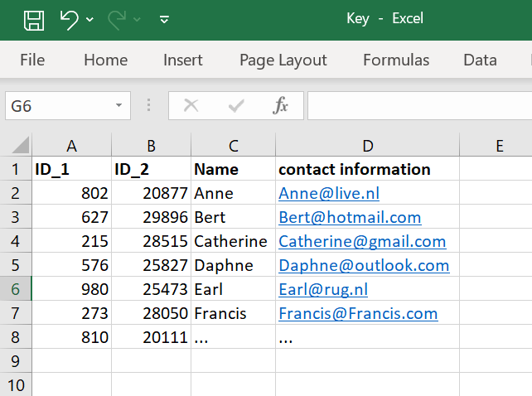532x396 pixels.
Task: Click the Enter checkmark in formula bar
Action: click(236, 105)
